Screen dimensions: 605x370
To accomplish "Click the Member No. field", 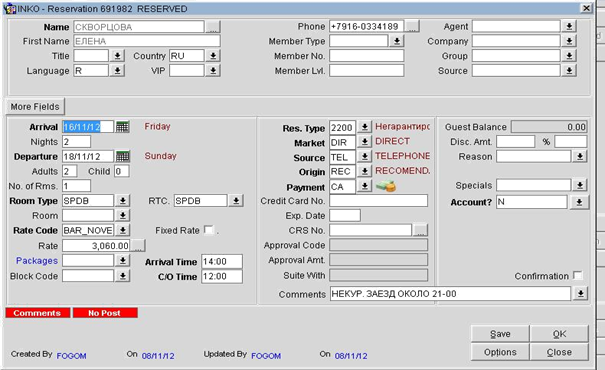I will pyautogui.click(x=367, y=56).
